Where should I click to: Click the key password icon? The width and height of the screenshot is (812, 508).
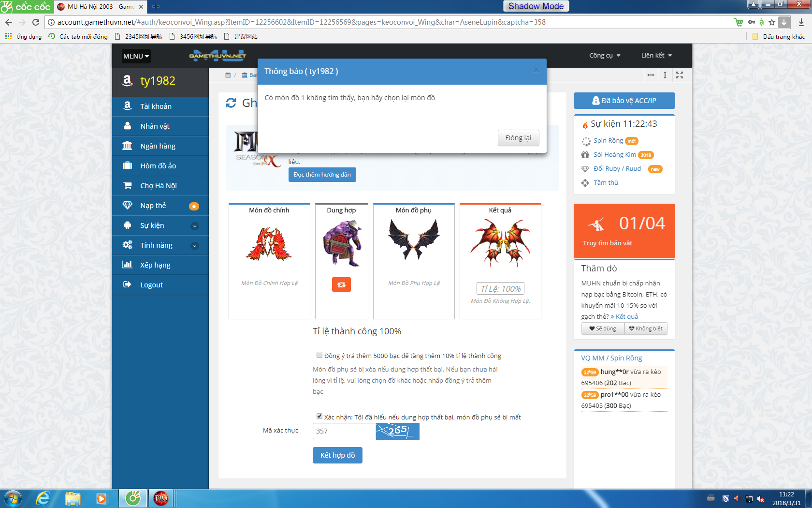[751, 22]
